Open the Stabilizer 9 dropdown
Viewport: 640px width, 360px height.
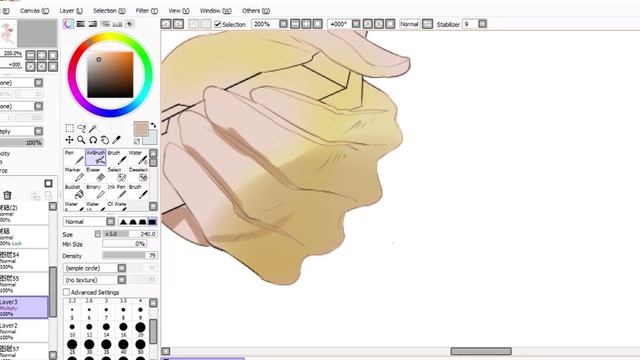pyautogui.click(x=482, y=24)
